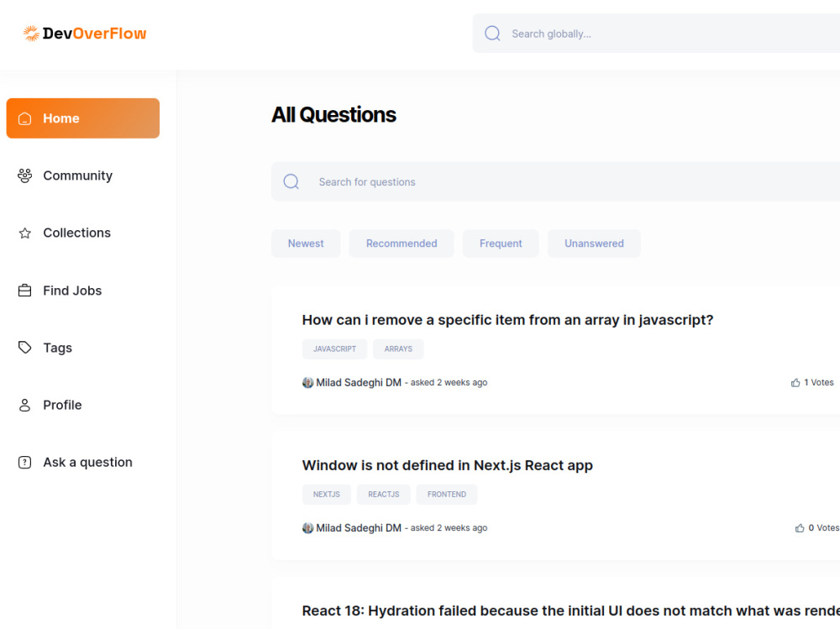Go to the Home sidebar label
Image resolution: width=840 pixels, height=629 pixels.
(x=61, y=118)
